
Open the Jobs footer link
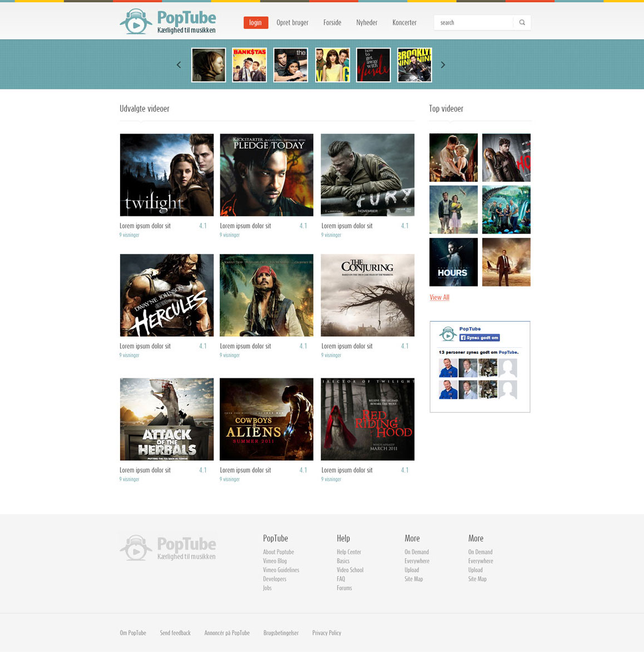click(x=267, y=588)
